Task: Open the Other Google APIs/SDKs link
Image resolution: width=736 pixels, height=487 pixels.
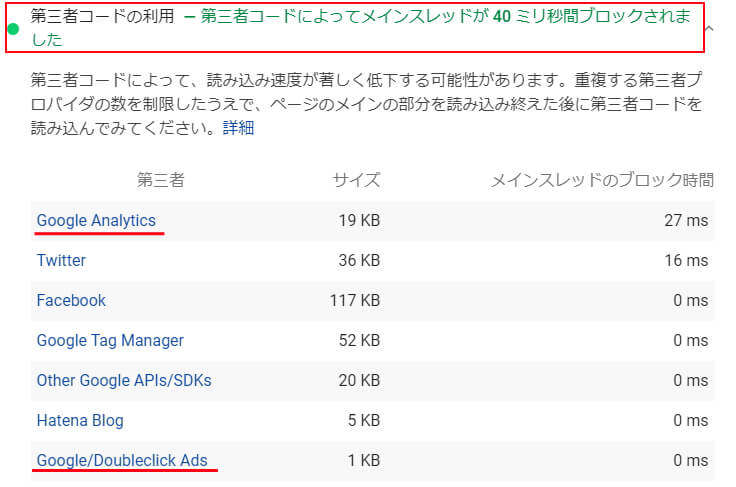Action: click(x=124, y=380)
